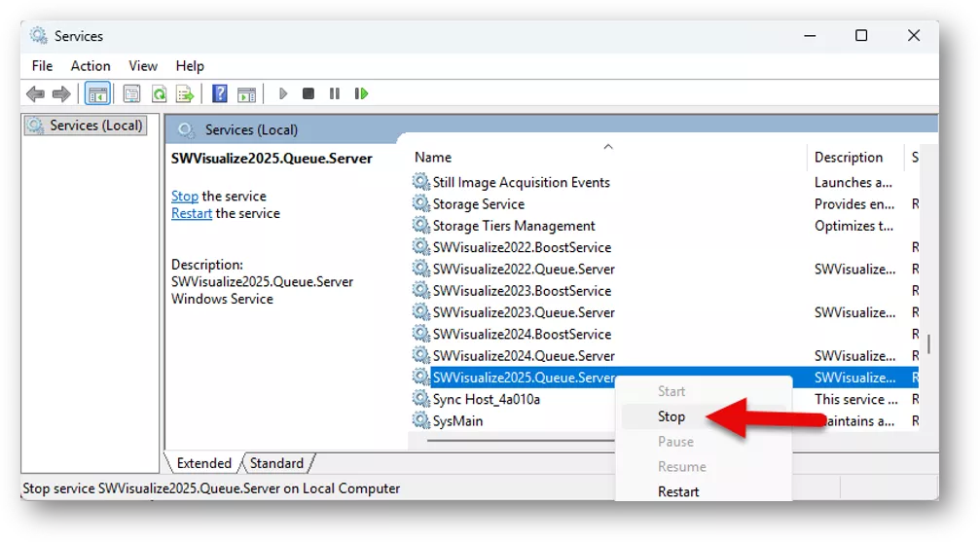980x542 pixels.
Task: Click the Start Service play icon
Action: pyautogui.click(x=283, y=93)
